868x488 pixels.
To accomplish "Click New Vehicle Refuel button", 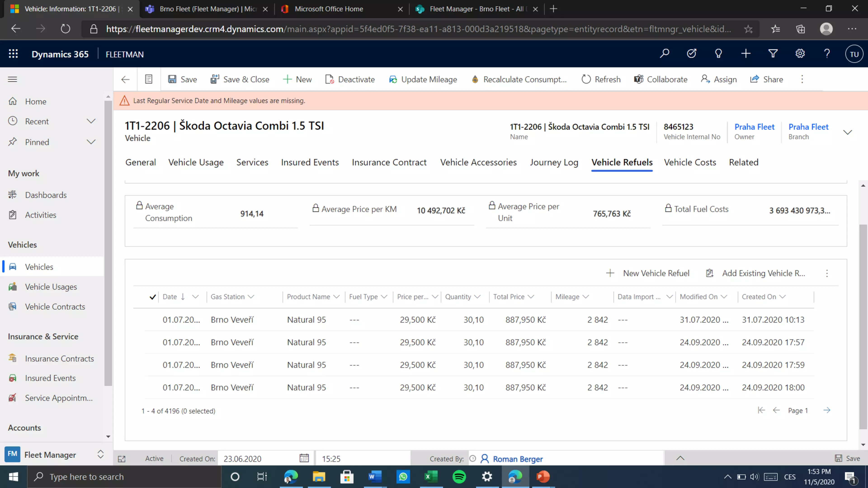I will point(648,273).
